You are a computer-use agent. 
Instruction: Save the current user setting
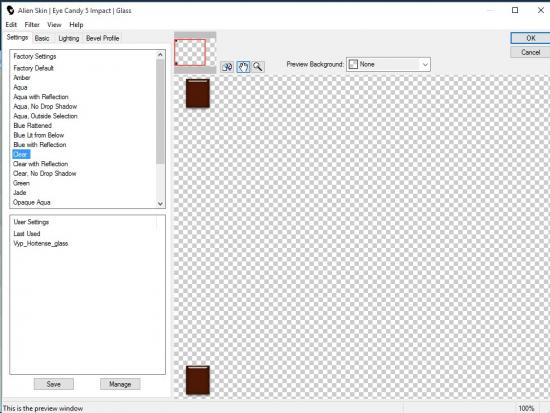tap(54, 384)
